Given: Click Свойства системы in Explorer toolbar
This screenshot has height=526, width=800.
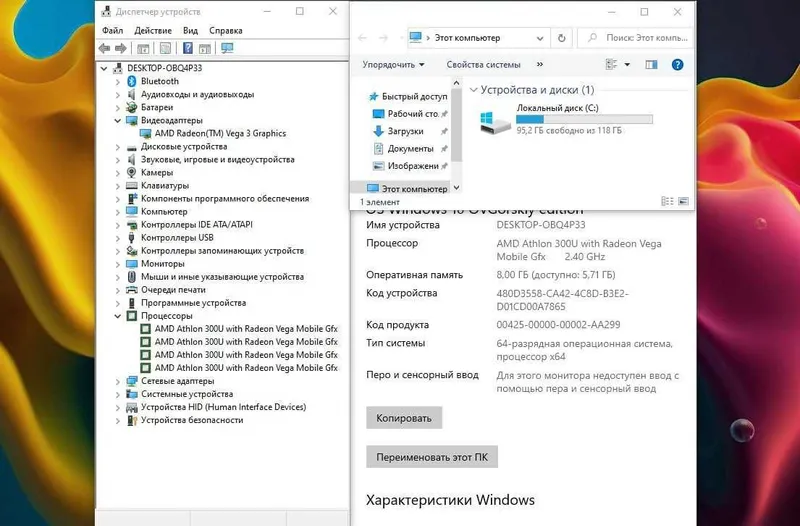Looking at the screenshot, I should [x=483, y=65].
